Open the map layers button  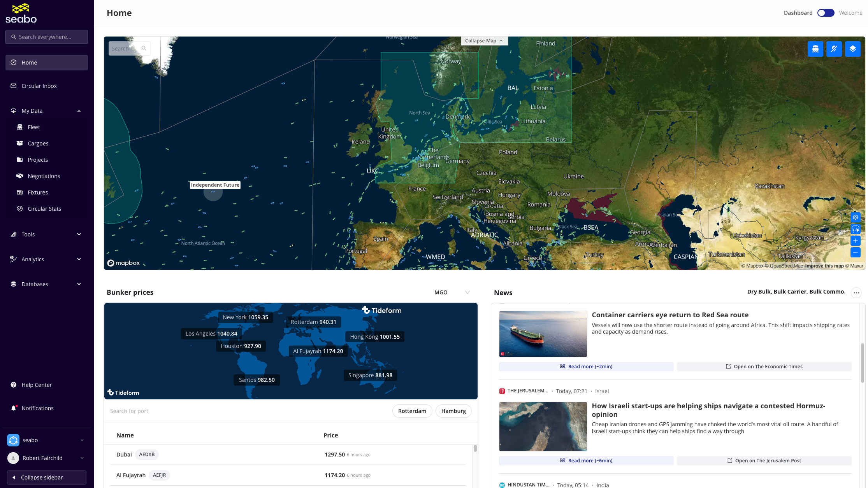click(x=853, y=49)
